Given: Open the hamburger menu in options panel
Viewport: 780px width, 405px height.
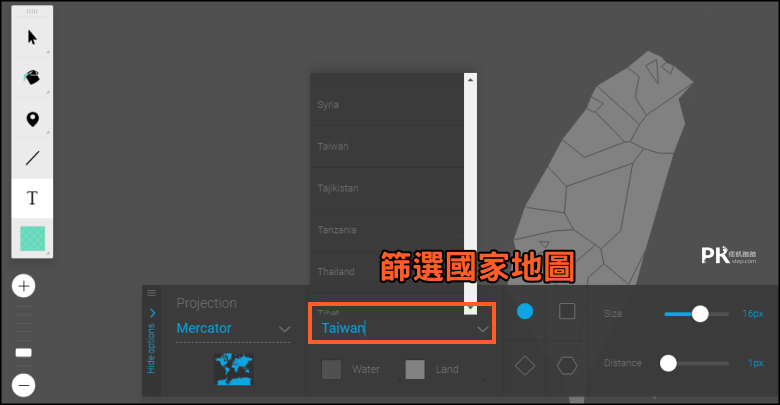Looking at the screenshot, I should pyautogui.click(x=152, y=293).
